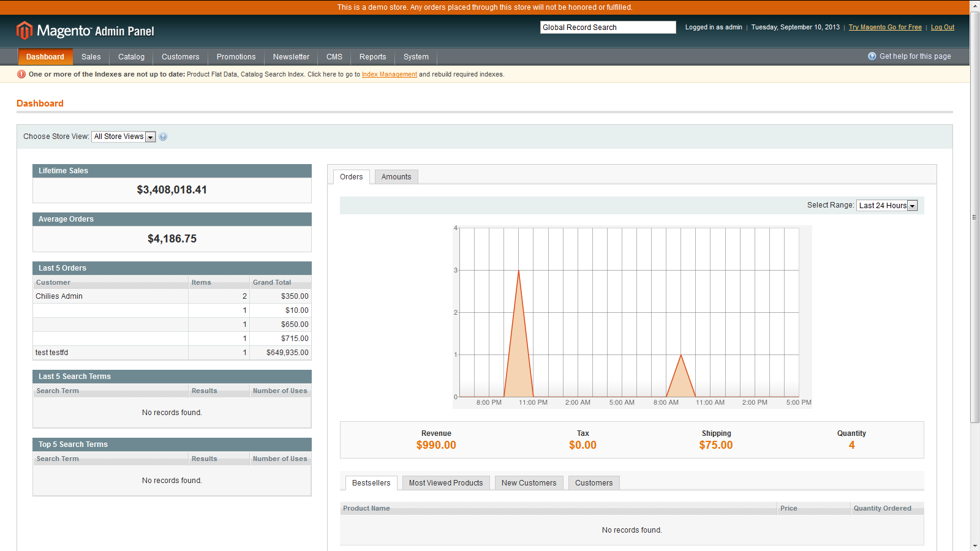Open the New Customers tab
Screen dimensions: 980x551
(529, 482)
